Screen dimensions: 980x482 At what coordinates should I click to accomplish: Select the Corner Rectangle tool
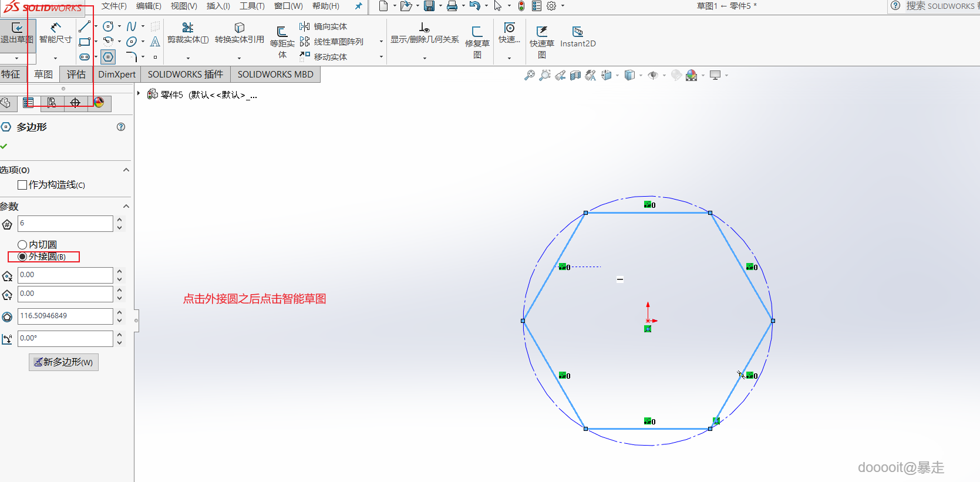(85, 42)
